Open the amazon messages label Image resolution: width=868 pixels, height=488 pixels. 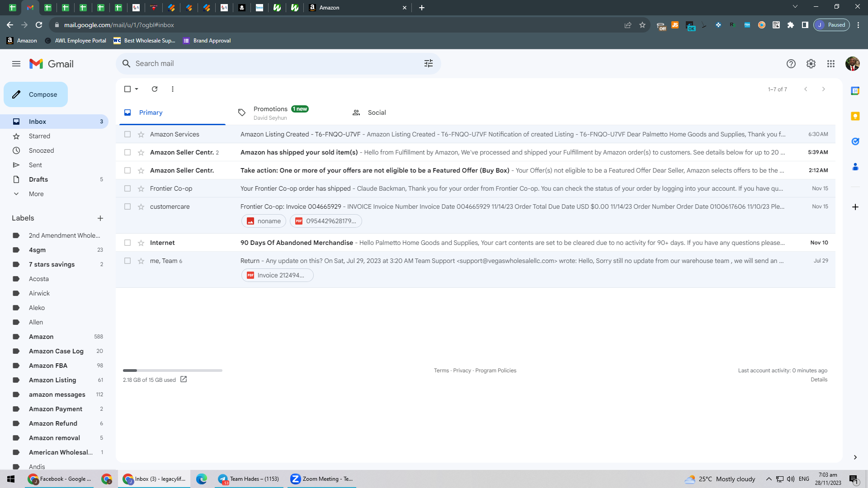54,394
